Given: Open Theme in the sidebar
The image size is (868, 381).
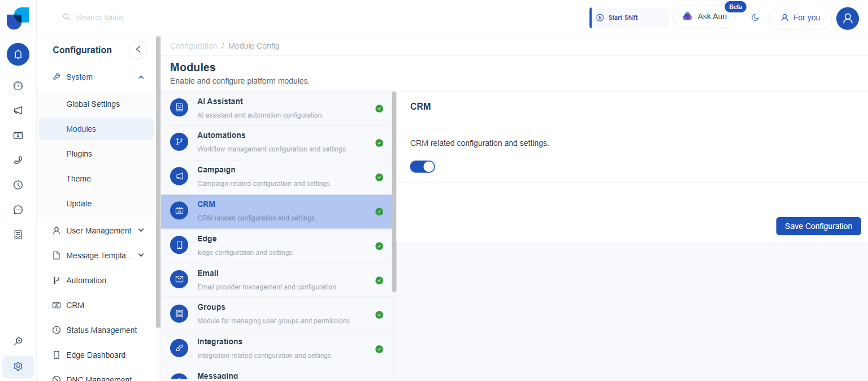Looking at the screenshot, I should point(96,179).
